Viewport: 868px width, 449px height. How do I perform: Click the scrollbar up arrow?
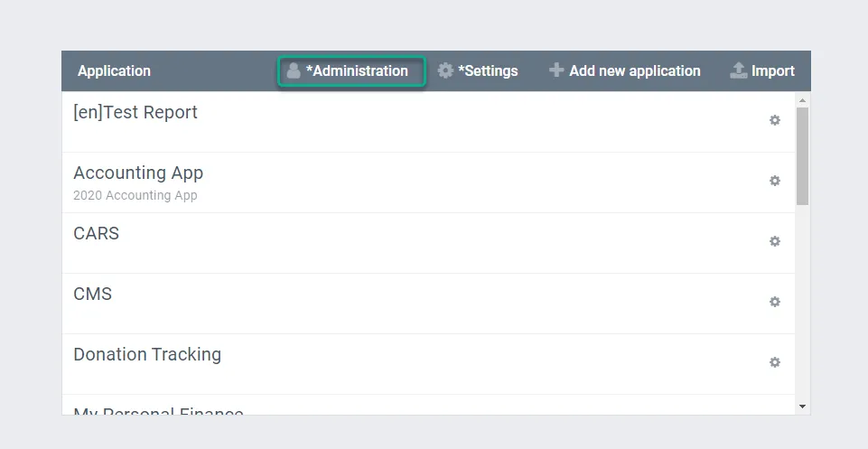coord(803,99)
